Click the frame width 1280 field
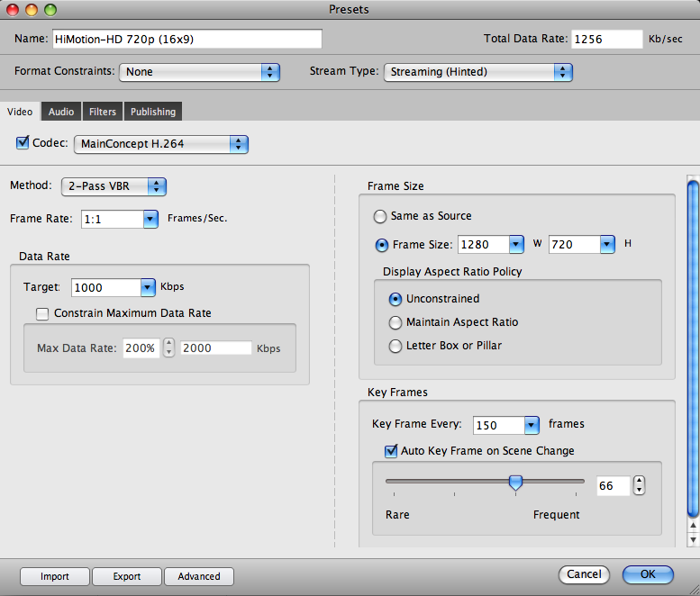The height and width of the screenshot is (596, 700). pos(484,245)
